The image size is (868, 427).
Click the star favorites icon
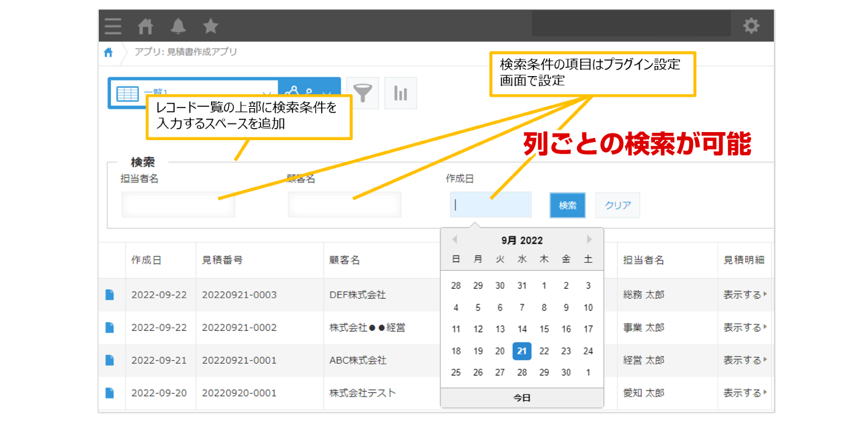click(210, 27)
